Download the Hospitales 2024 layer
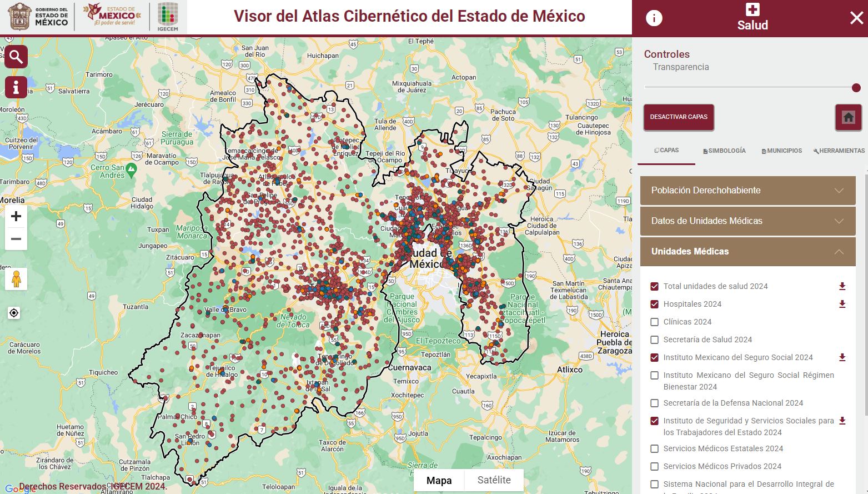This screenshot has width=868, height=494. [842, 304]
